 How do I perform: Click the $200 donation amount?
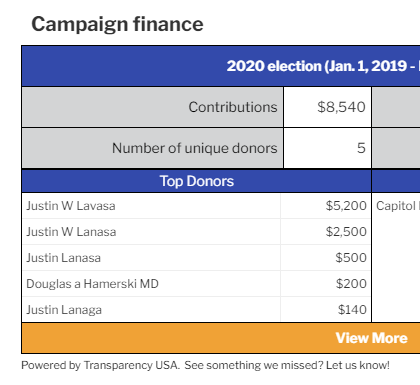351,284
